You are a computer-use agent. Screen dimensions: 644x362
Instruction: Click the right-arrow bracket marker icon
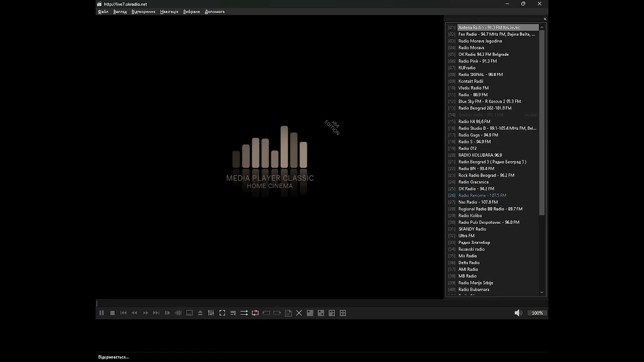pyautogui.click(x=277, y=313)
